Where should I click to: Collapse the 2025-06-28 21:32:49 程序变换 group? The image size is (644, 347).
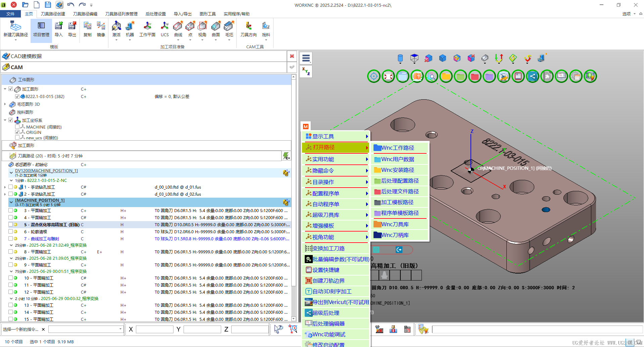[11, 245]
